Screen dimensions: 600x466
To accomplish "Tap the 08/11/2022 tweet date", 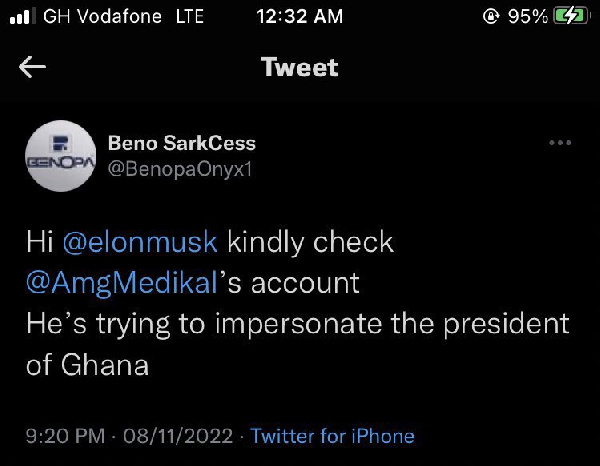I will (178, 436).
